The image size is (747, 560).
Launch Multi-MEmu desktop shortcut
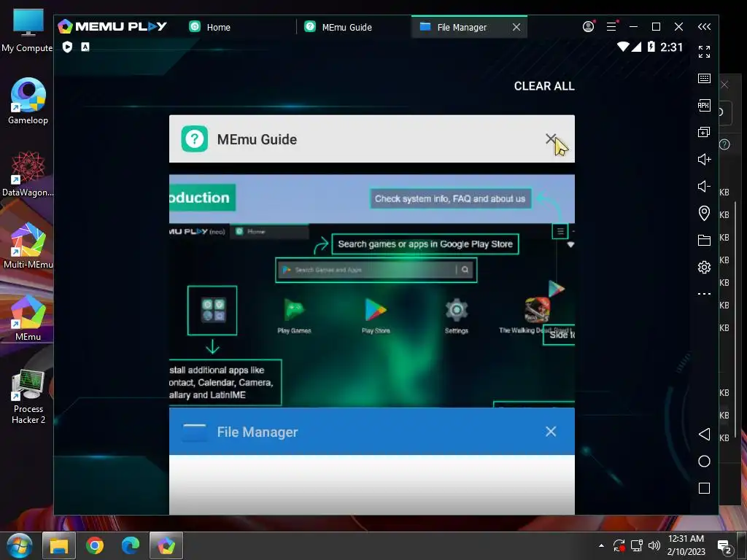click(x=28, y=246)
